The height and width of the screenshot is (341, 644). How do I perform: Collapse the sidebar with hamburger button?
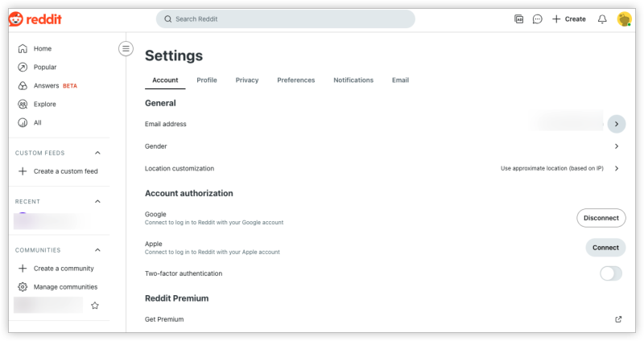[126, 49]
